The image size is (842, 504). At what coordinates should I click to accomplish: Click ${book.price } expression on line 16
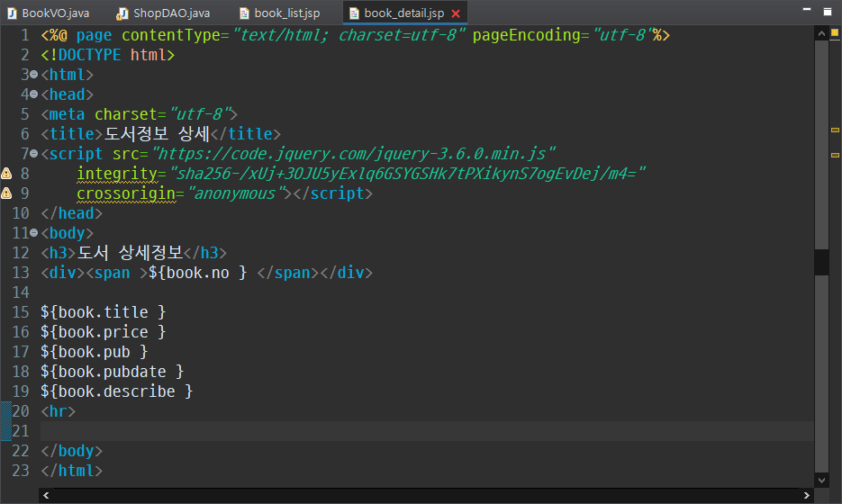click(x=103, y=332)
